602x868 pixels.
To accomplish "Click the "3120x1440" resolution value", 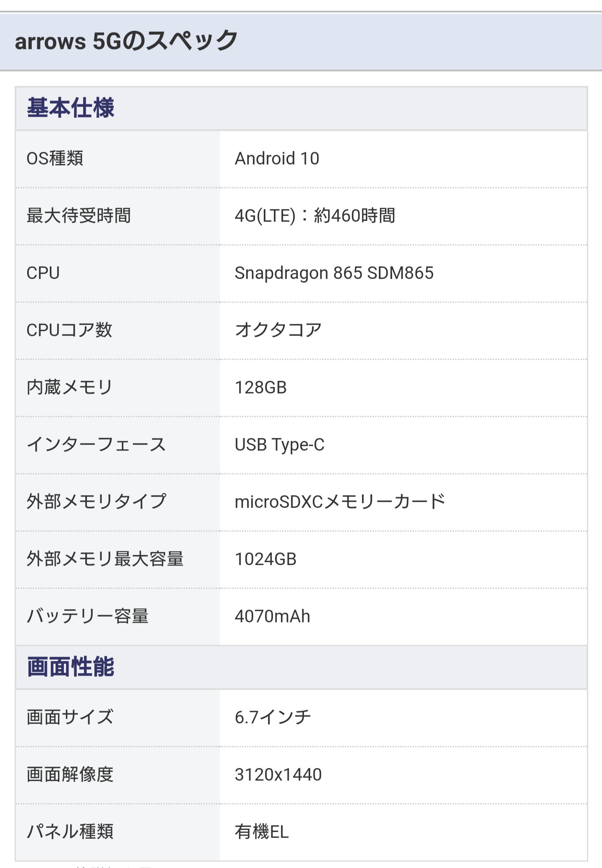I will coord(278,775).
